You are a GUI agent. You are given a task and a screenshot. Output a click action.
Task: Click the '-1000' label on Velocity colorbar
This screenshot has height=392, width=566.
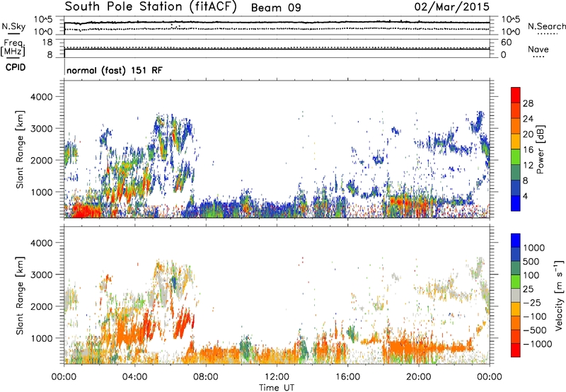point(538,344)
